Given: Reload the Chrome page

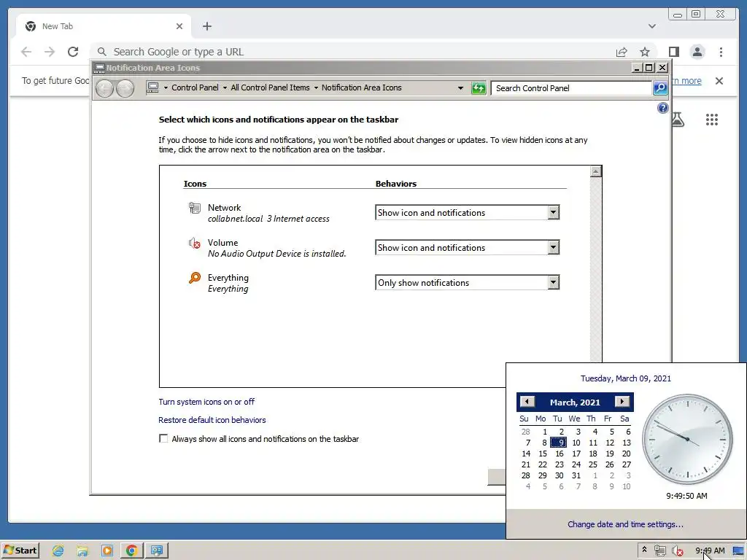Looking at the screenshot, I should [x=73, y=52].
